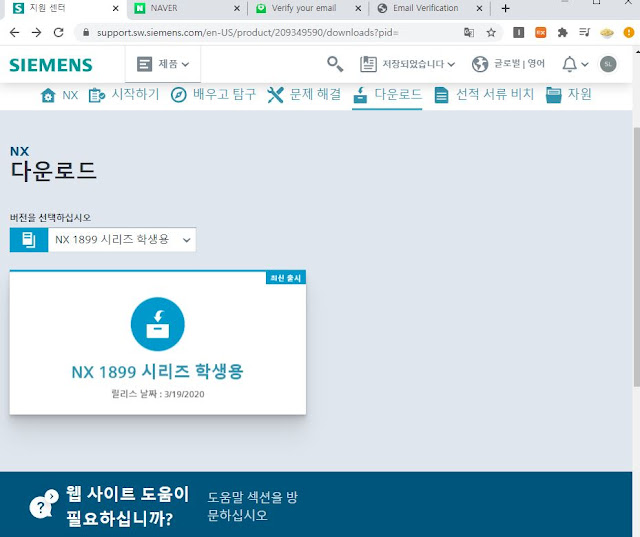Select the 다운로드 tab
Image resolution: width=640 pixels, height=537 pixels.
(387, 95)
